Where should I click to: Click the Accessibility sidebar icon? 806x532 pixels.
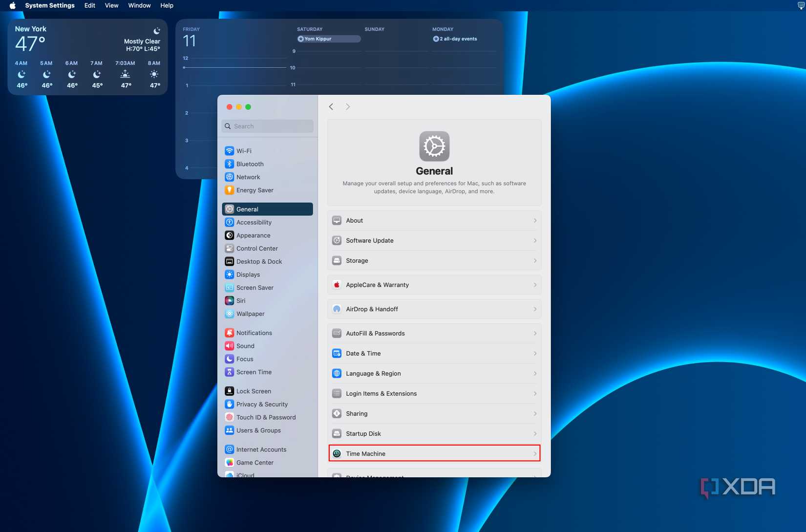[229, 222]
